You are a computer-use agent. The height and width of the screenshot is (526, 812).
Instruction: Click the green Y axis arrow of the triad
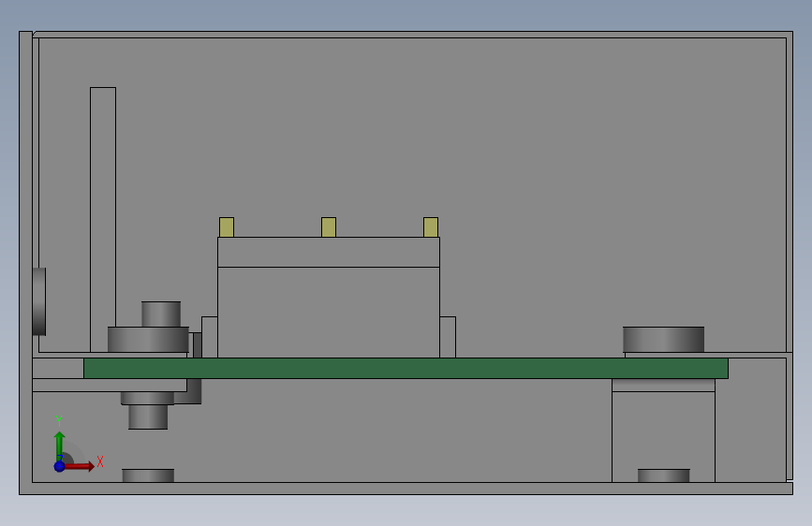click(x=59, y=445)
